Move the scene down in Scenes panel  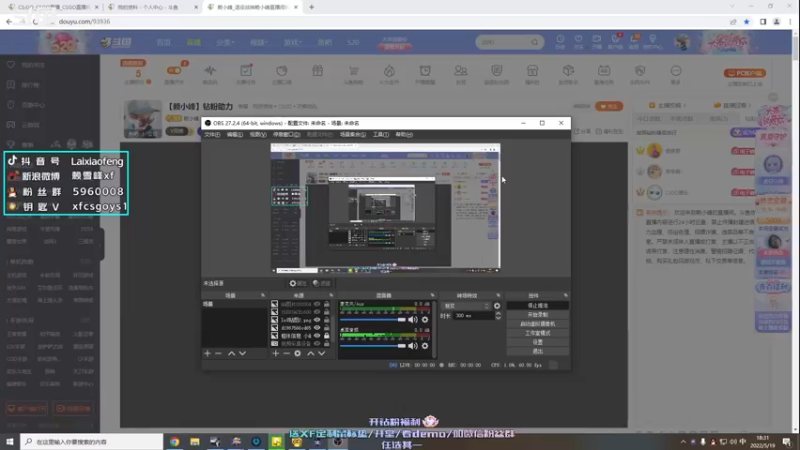coord(242,353)
